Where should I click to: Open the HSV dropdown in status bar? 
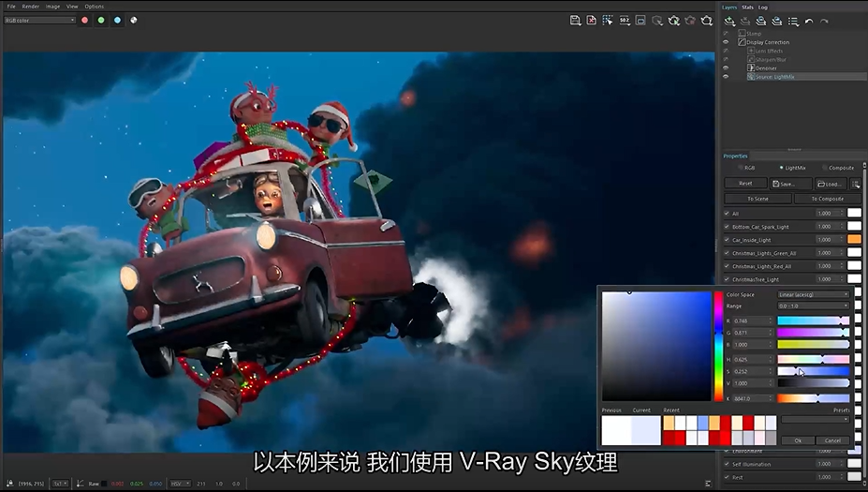[x=180, y=484]
